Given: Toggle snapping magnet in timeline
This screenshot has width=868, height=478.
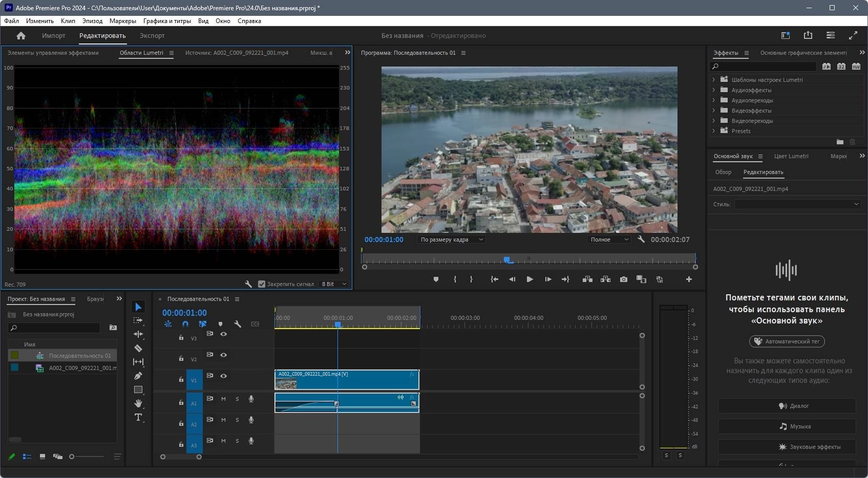Looking at the screenshot, I should click(185, 324).
